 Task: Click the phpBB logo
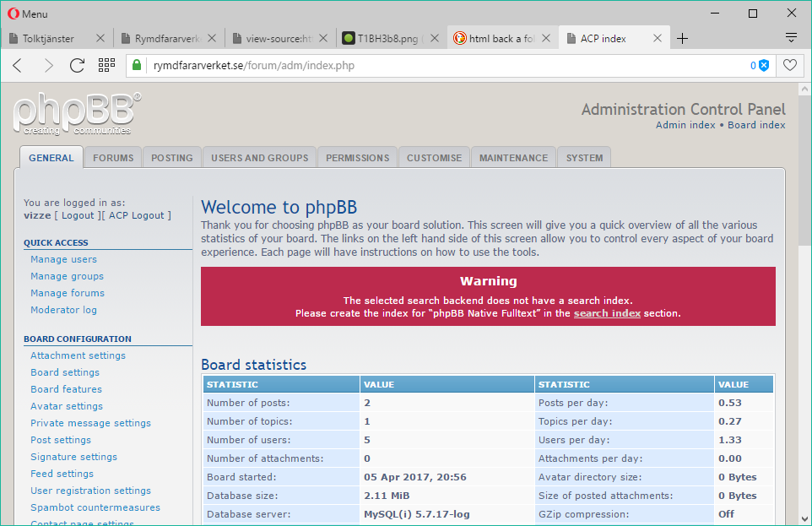77,114
